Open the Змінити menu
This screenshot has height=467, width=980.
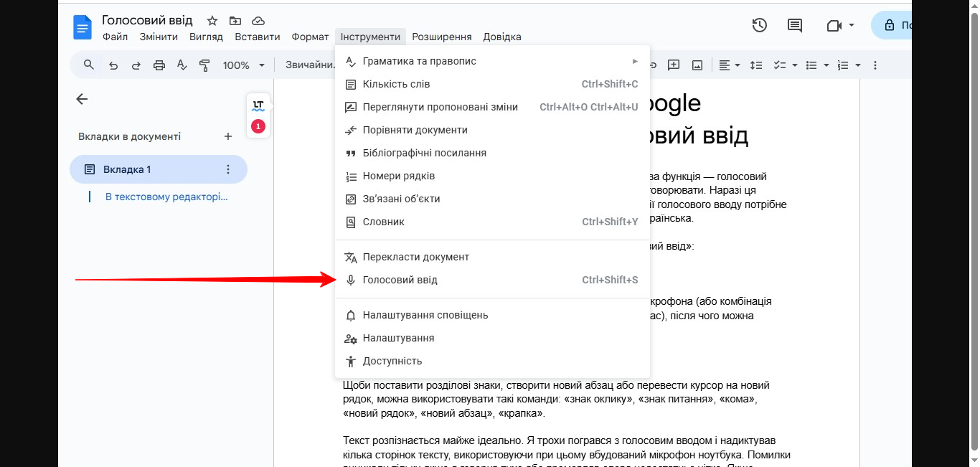click(x=159, y=37)
